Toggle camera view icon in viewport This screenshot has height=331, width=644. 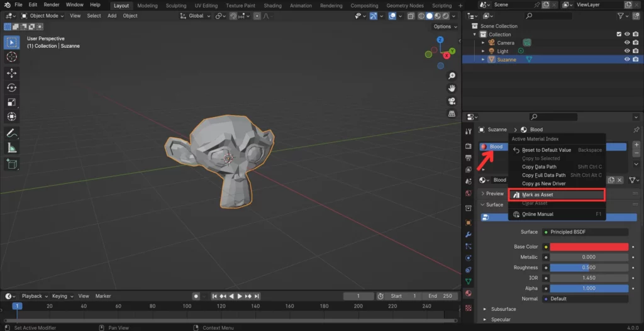[452, 101]
